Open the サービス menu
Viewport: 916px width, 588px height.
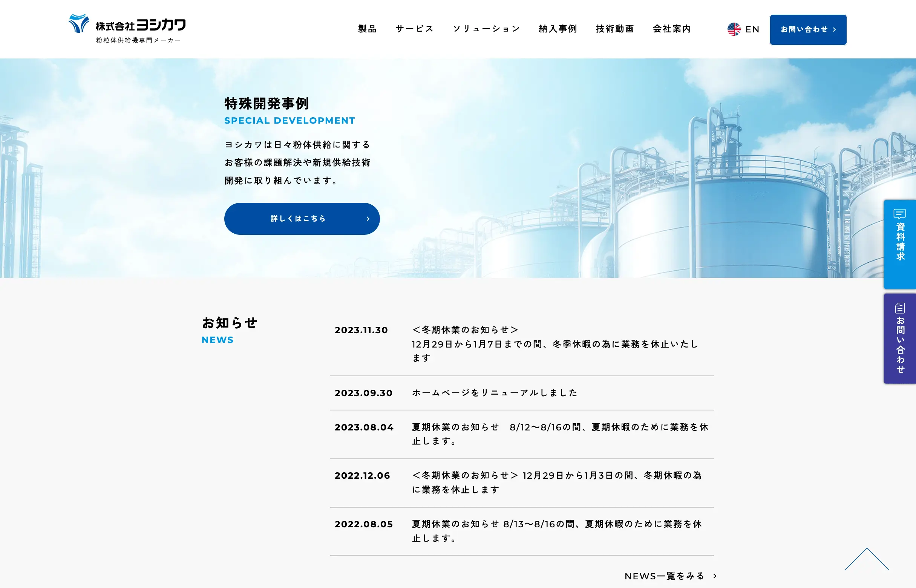click(x=414, y=29)
